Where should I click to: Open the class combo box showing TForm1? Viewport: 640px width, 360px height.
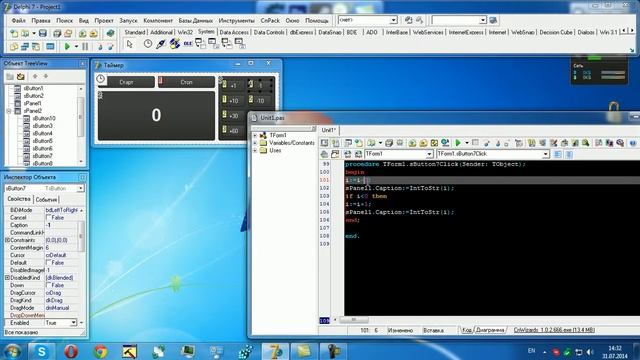pos(429,154)
